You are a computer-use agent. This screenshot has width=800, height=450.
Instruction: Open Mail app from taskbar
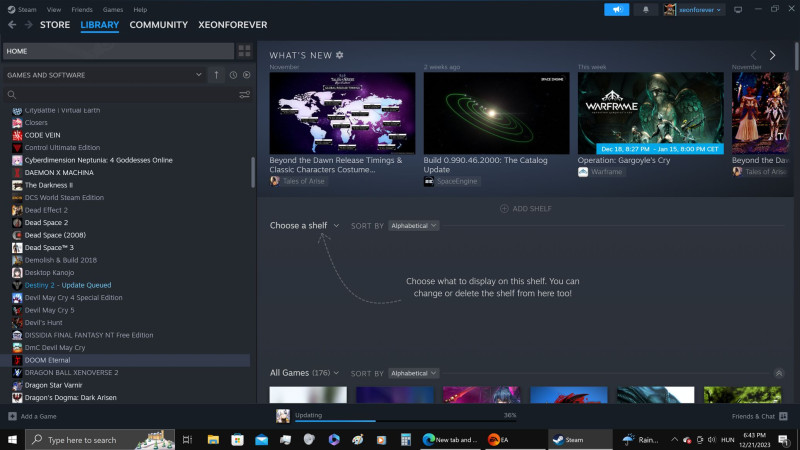[x=261, y=439]
